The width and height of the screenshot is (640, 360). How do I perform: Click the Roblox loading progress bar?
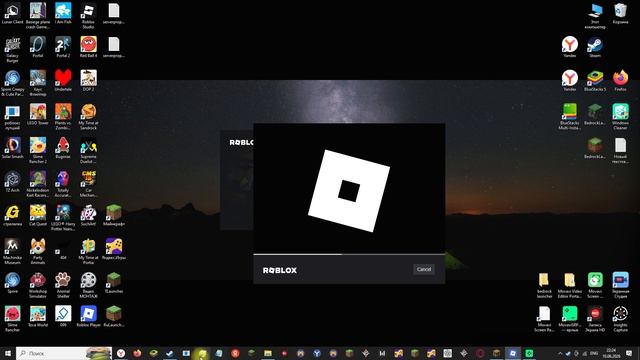pos(349,254)
